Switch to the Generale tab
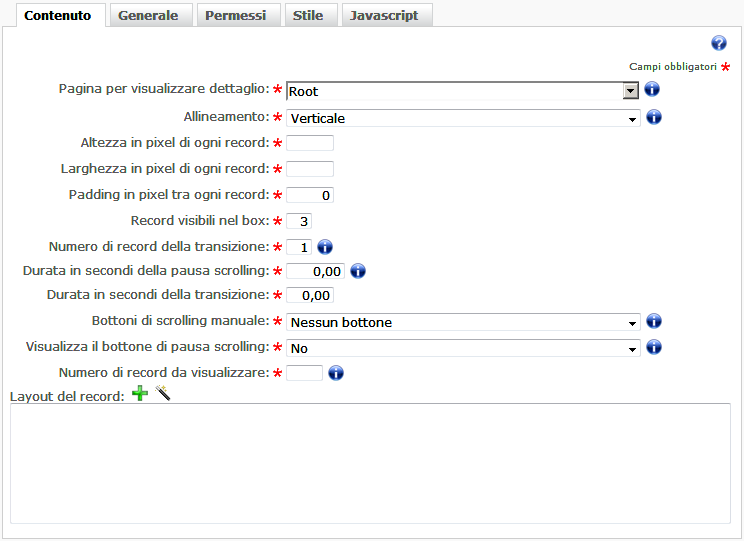The width and height of the screenshot is (744, 541). 148,15
